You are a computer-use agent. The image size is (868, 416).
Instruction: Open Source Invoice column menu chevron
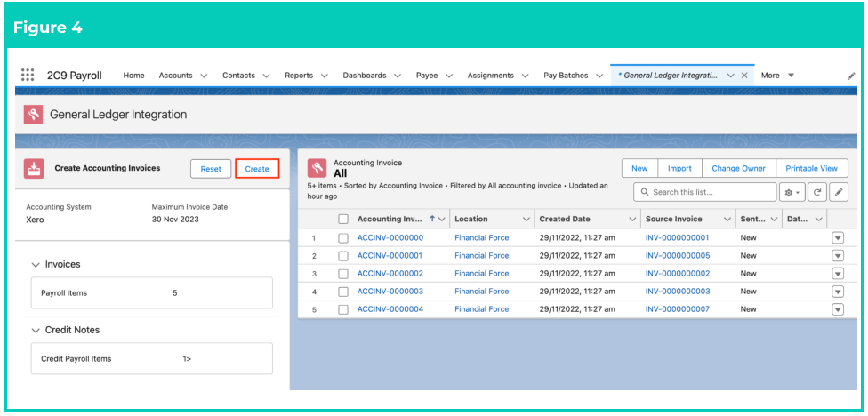pyautogui.click(x=727, y=220)
